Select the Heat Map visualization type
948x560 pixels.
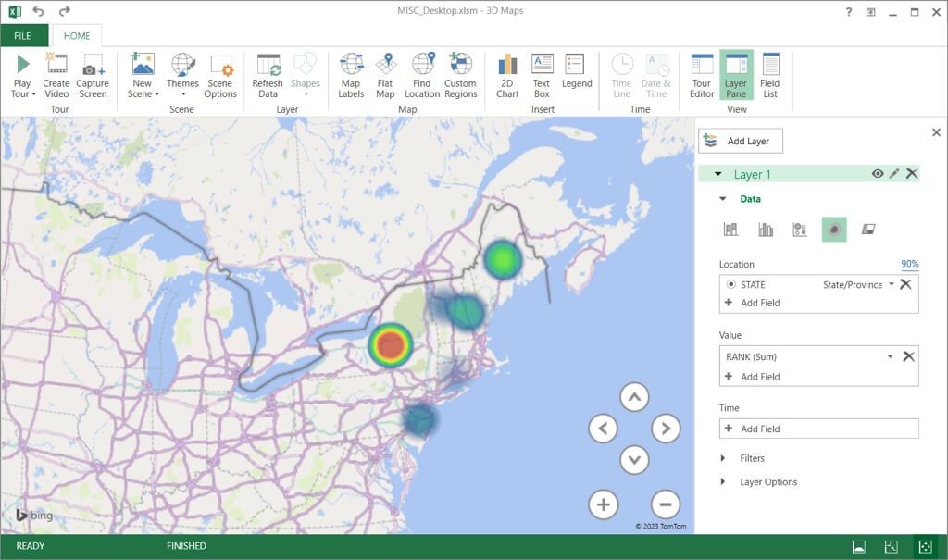tap(833, 230)
